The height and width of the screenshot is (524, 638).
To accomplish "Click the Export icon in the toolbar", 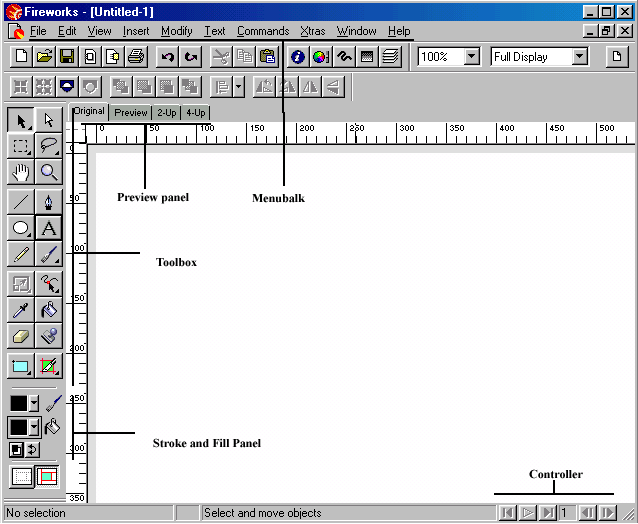I will 113,57.
